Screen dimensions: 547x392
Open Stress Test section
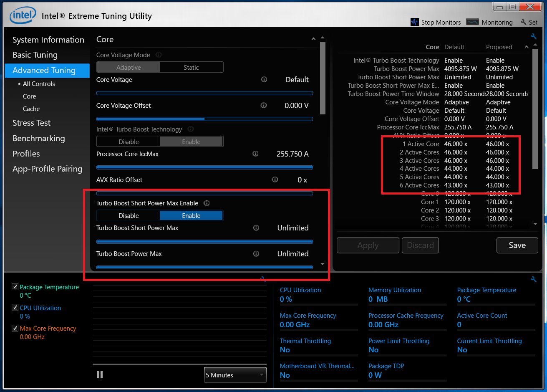pos(32,123)
